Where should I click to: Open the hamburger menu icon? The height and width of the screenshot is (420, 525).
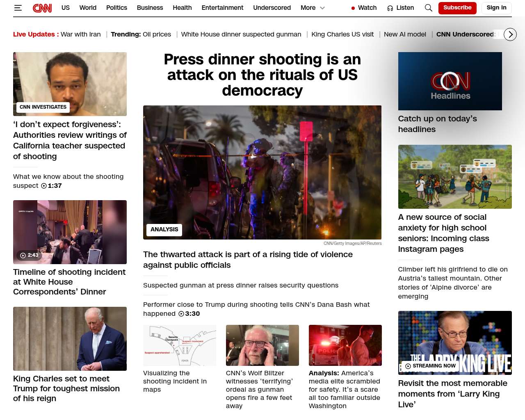pos(18,8)
